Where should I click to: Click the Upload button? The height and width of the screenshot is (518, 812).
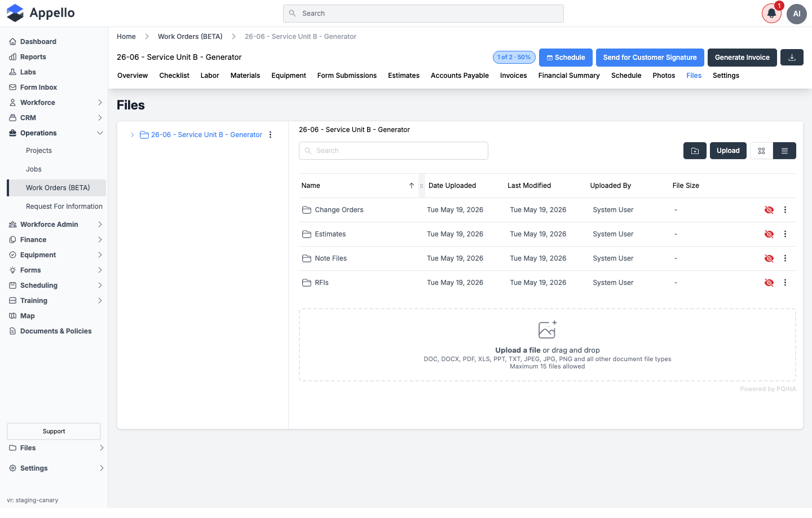tap(728, 151)
